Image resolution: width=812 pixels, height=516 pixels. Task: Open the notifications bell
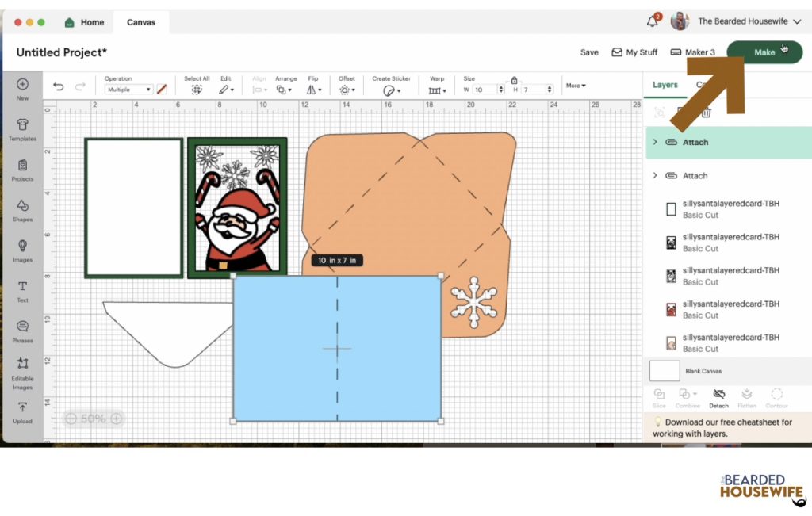coord(653,21)
